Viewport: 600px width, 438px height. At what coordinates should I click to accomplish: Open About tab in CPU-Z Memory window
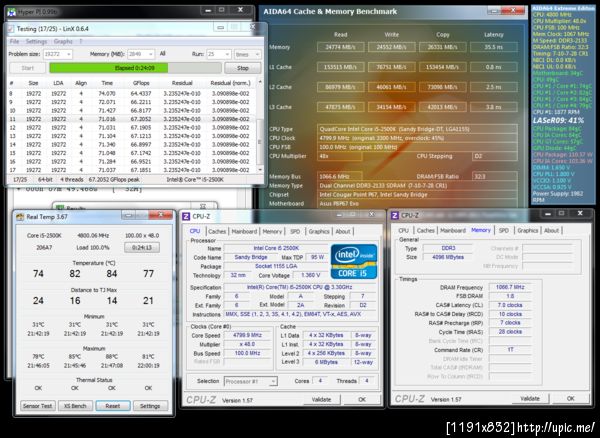tap(551, 230)
